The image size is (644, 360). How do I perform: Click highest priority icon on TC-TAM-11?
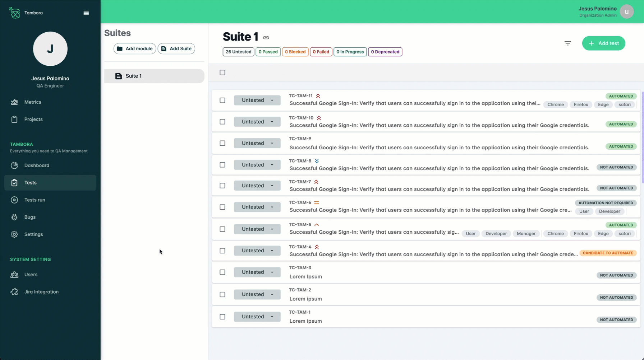point(318,96)
